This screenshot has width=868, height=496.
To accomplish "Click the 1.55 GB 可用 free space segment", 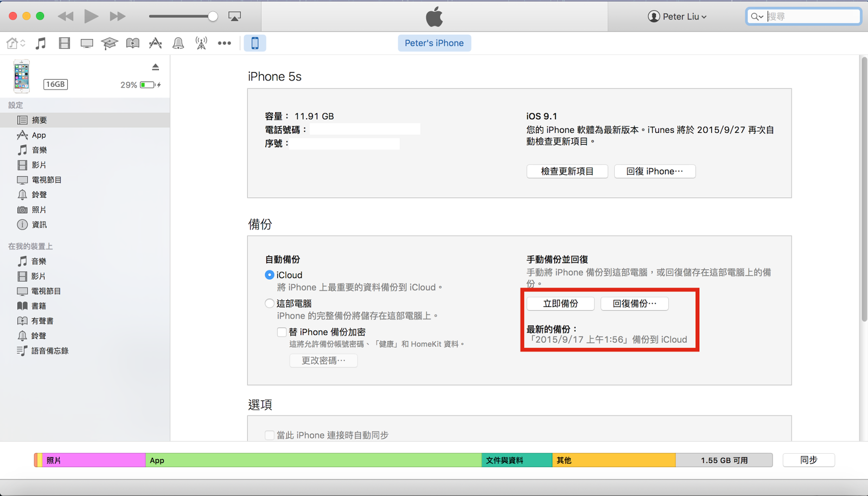I will (x=724, y=460).
